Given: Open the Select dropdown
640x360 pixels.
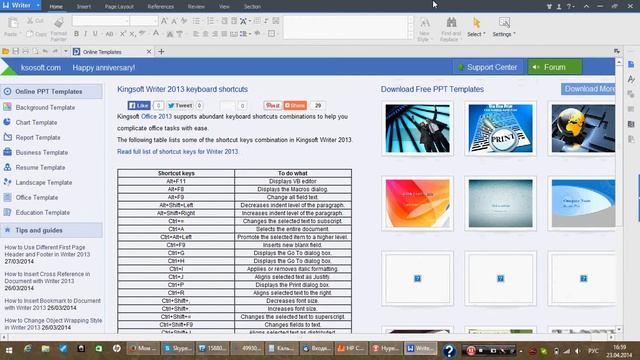Looking at the screenshot, I should [476, 27].
